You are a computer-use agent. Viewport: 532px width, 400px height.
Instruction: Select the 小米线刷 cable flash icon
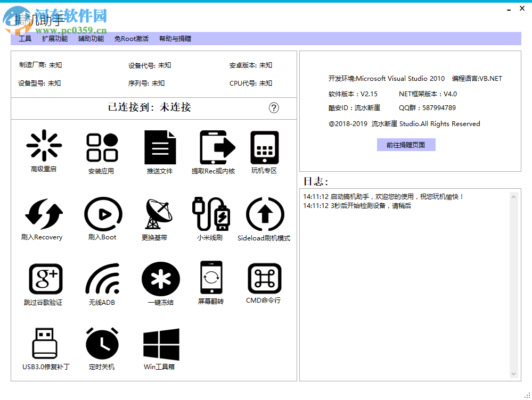(x=211, y=214)
